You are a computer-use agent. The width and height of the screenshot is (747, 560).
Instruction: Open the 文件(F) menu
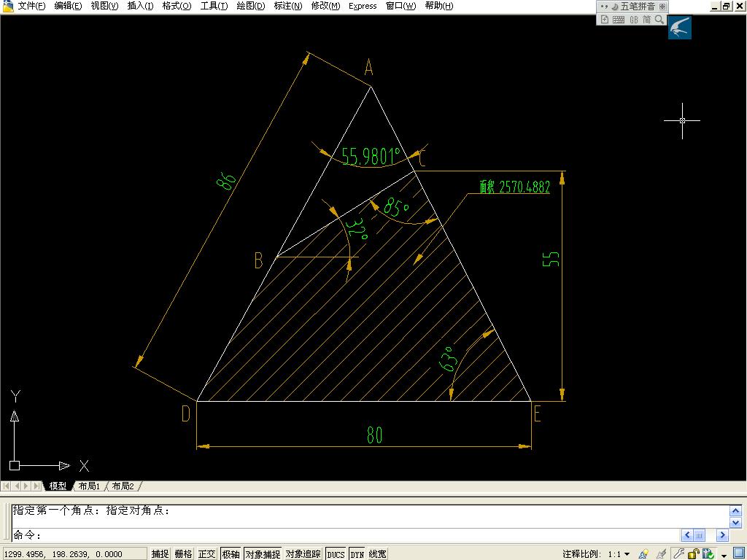(31, 6)
